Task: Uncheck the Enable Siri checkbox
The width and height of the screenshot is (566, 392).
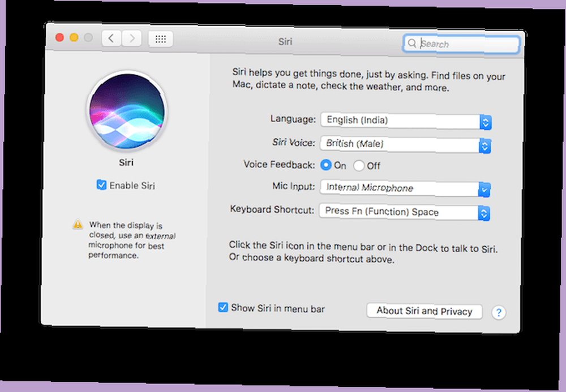Action: pyautogui.click(x=101, y=184)
